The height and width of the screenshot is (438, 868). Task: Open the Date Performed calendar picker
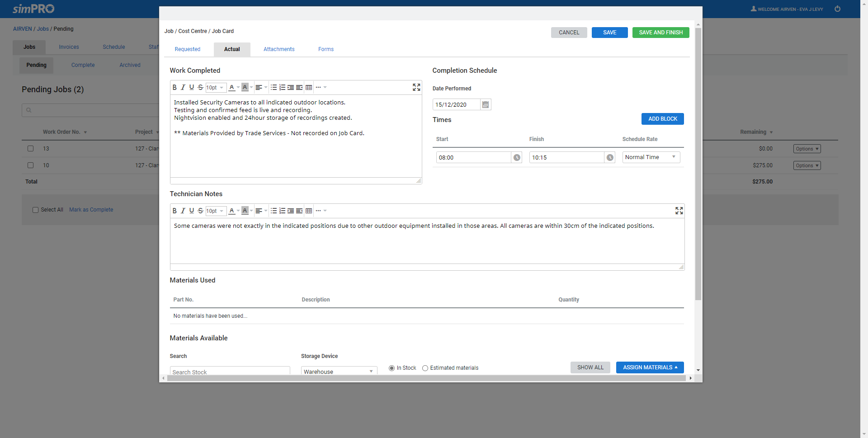click(x=486, y=105)
